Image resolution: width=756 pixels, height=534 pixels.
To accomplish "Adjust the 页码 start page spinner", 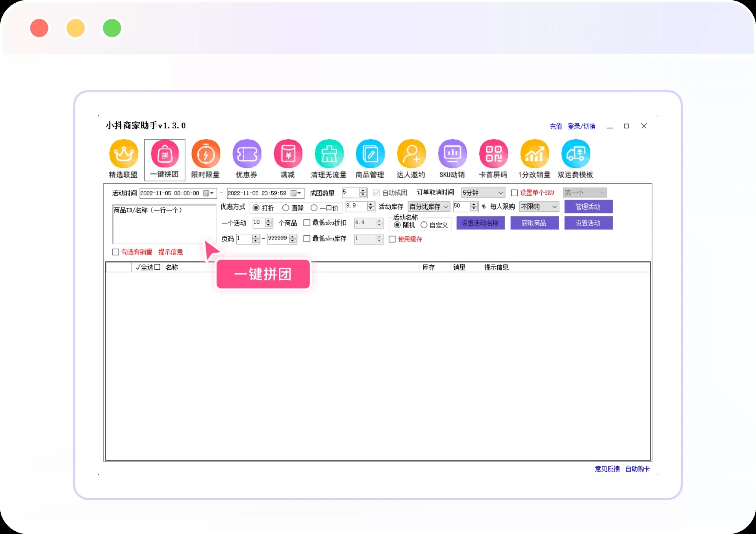I will (256, 239).
